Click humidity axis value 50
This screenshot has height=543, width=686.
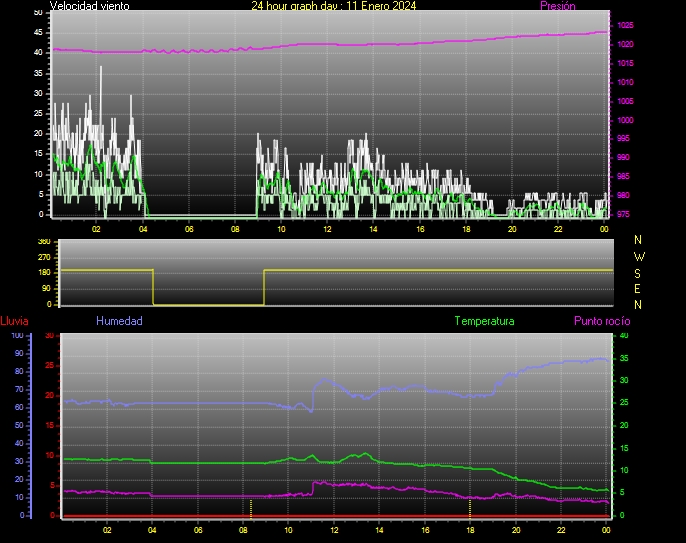(x=19, y=425)
